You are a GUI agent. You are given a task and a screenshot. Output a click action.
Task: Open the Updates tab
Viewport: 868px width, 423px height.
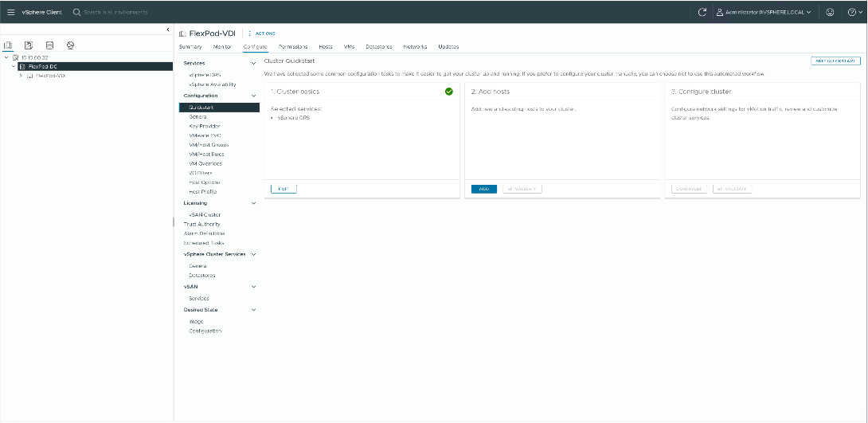coord(448,46)
